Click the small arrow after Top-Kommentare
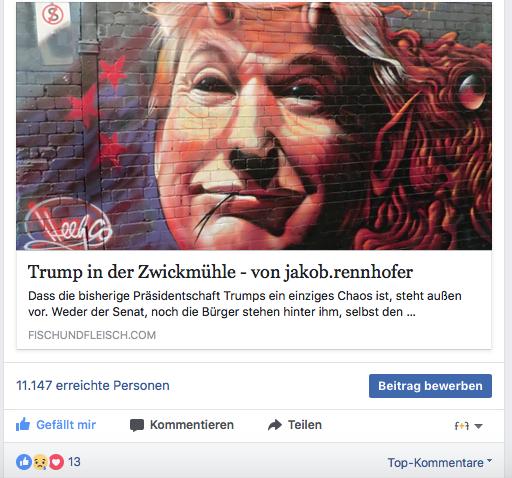Image resolution: width=512 pixels, height=478 pixels. [x=489, y=460]
